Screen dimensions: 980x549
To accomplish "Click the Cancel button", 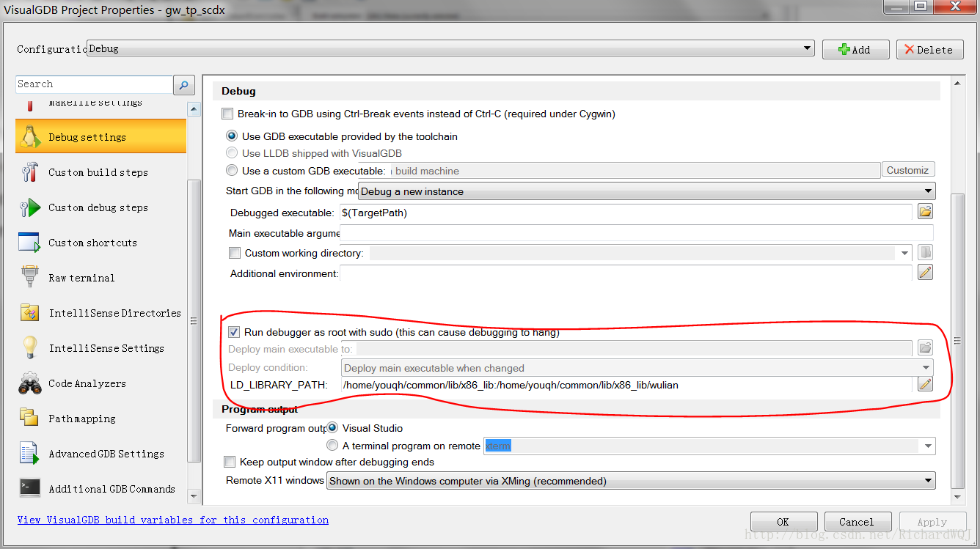I will [857, 521].
